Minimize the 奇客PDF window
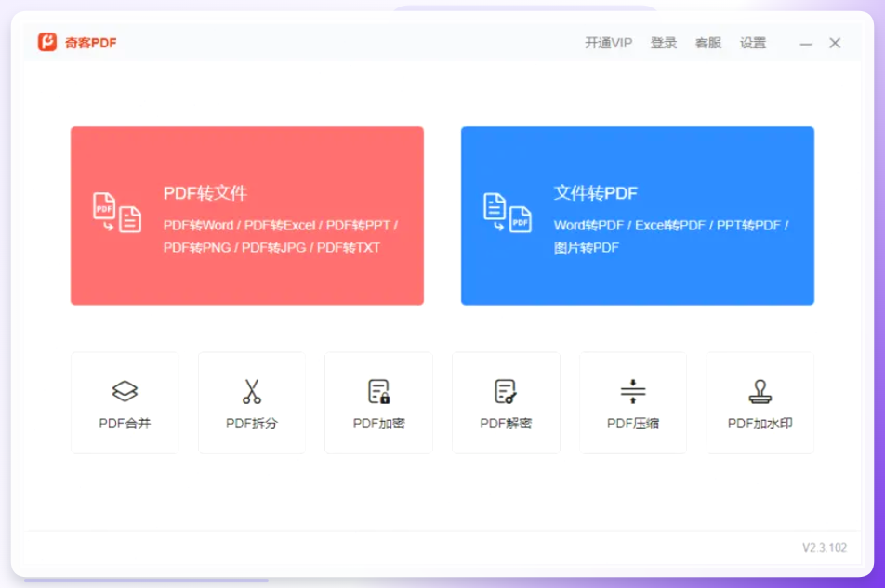This screenshot has width=885, height=588. [x=806, y=44]
